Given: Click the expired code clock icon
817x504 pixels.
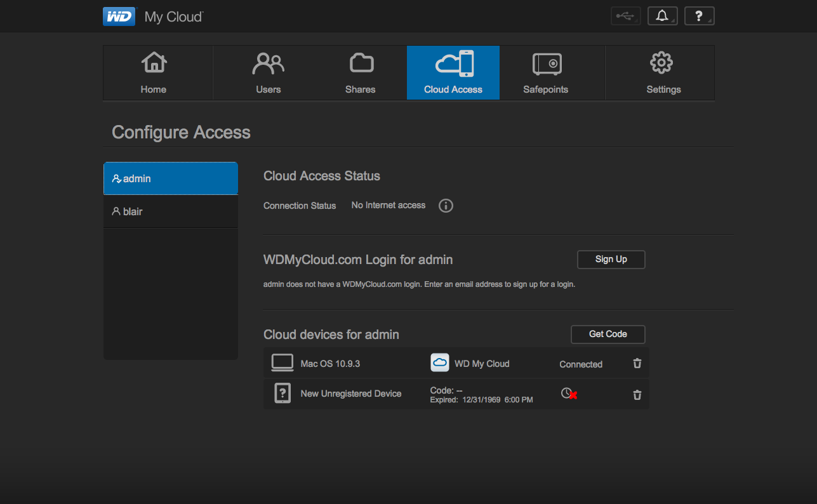Looking at the screenshot, I should 568,394.
